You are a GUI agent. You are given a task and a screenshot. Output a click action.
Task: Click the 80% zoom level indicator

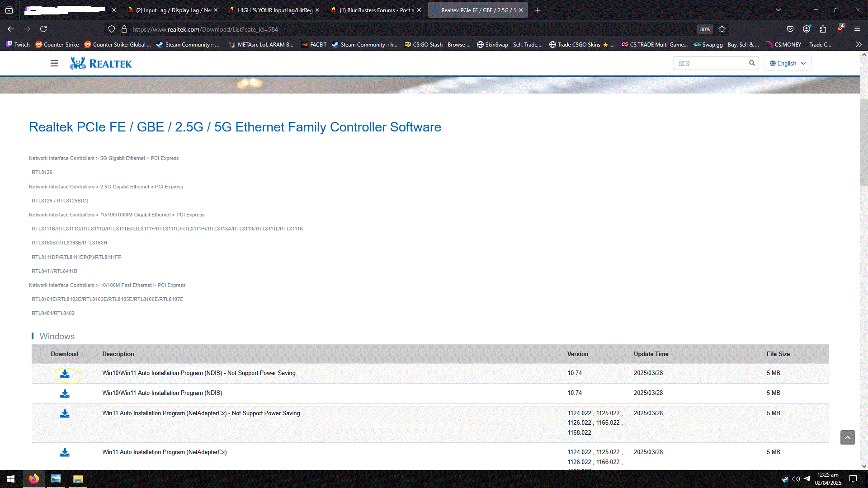[705, 29]
